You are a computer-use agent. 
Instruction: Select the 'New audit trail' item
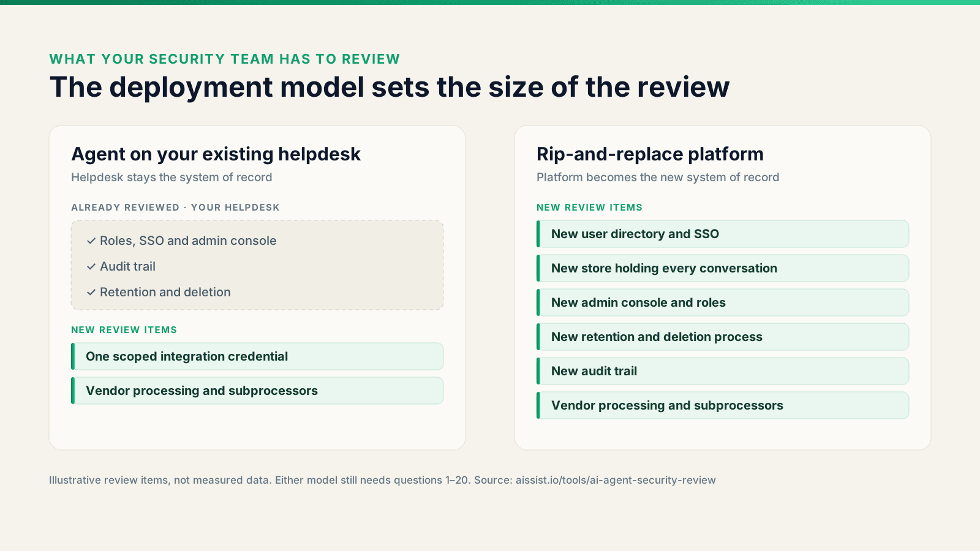click(x=723, y=371)
